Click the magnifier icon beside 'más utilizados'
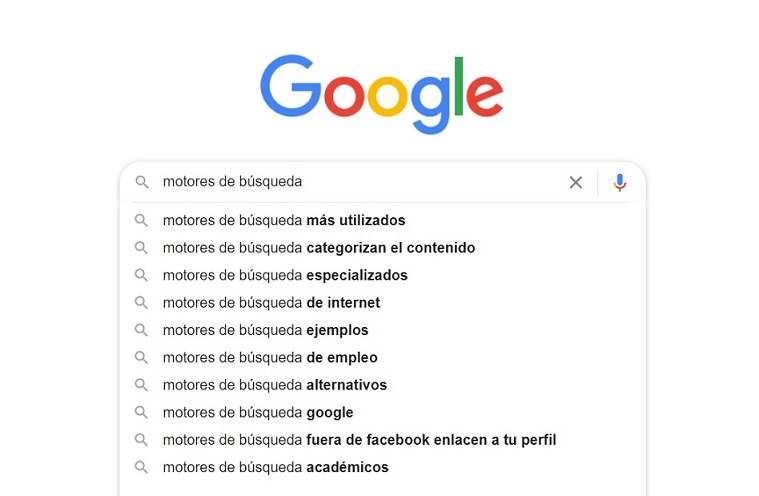The height and width of the screenshot is (496, 759). (x=141, y=220)
